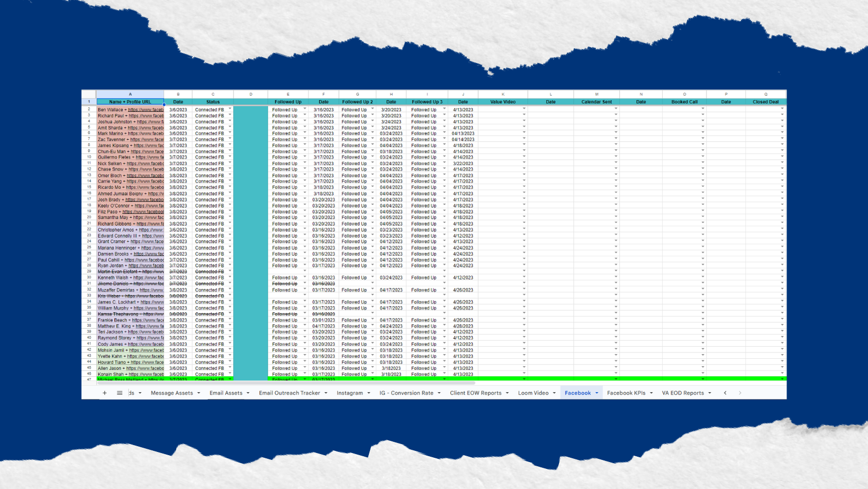Click the 'Booked Call' header cell
This screenshot has height=489, width=868.
(x=684, y=102)
